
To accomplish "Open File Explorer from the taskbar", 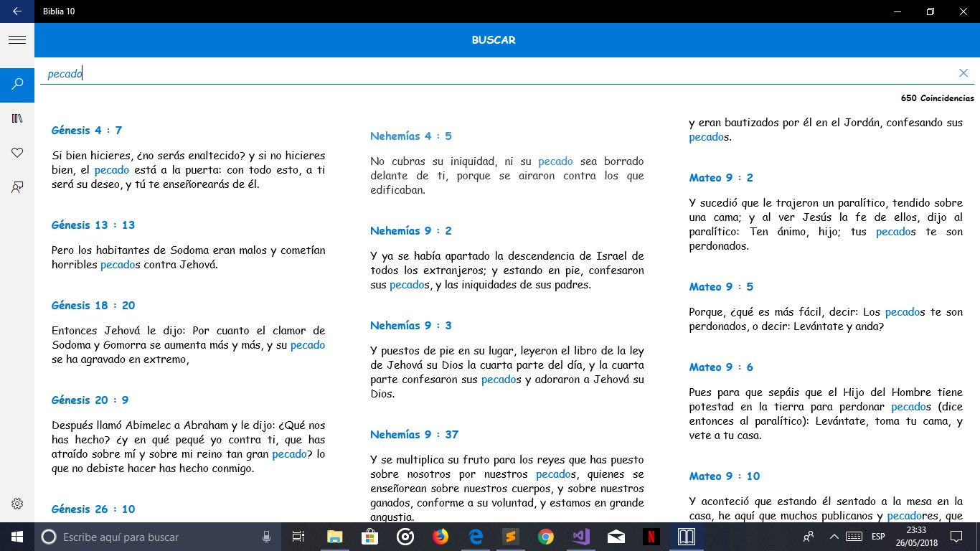I will pyautogui.click(x=334, y=537).
